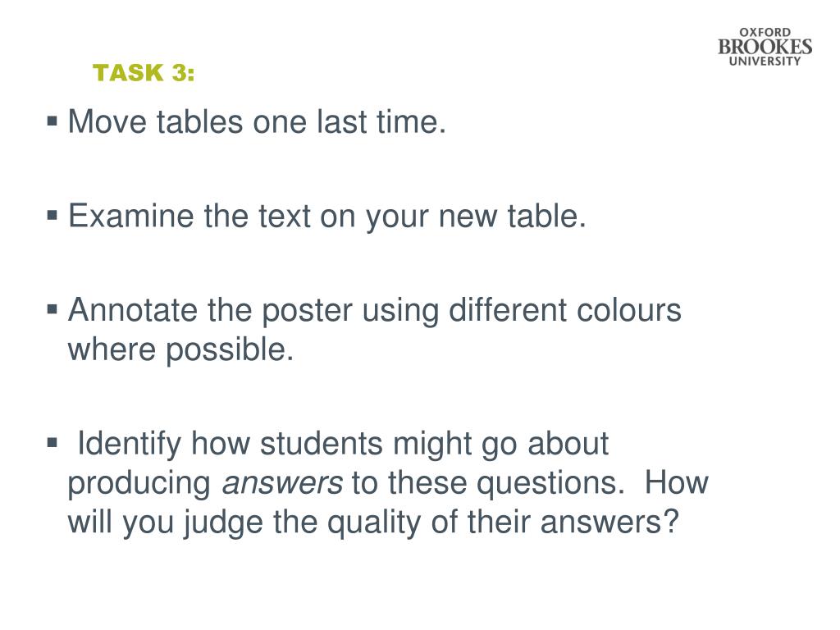Click the Oxford Brookes University logo
The image size is (840, 630).
765,47
